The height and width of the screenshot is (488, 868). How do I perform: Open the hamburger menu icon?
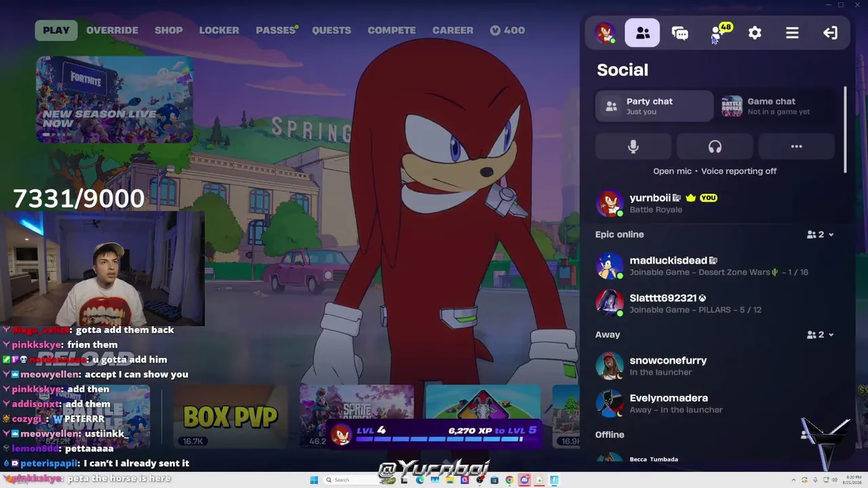click(792, 33)
